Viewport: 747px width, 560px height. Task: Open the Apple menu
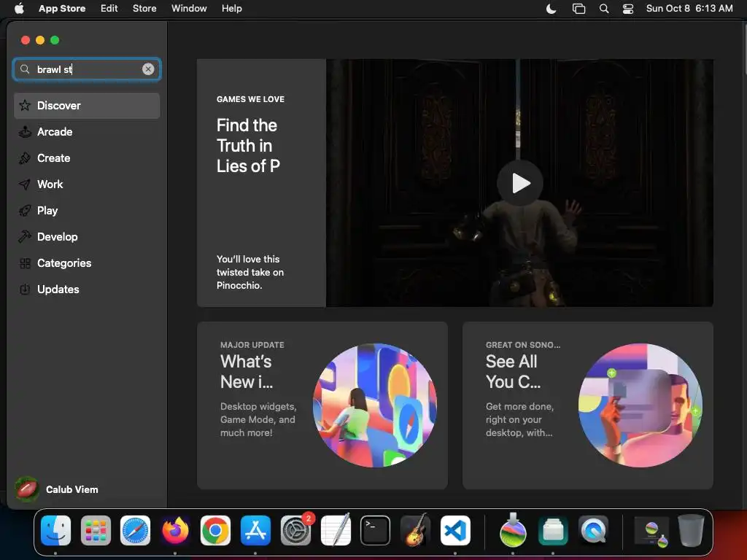click(x=19, y=8)
